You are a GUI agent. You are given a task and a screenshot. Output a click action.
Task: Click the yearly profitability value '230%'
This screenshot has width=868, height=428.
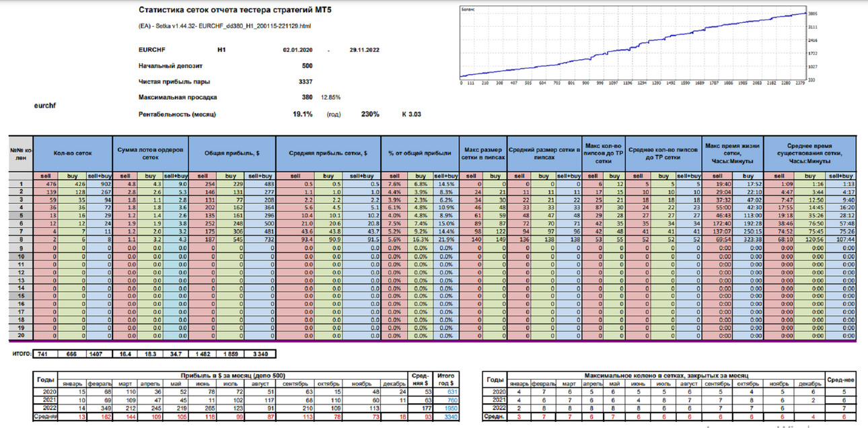[370, 114]
